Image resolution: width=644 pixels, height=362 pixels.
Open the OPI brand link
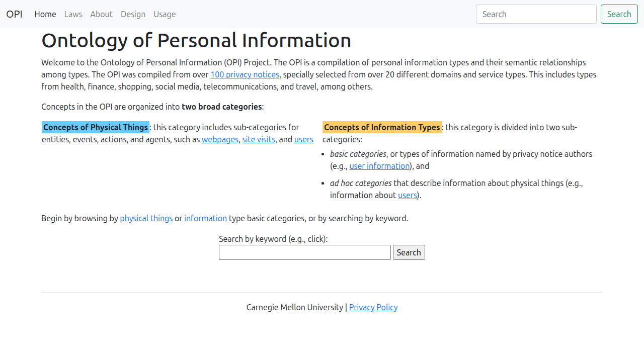(14, 14)
